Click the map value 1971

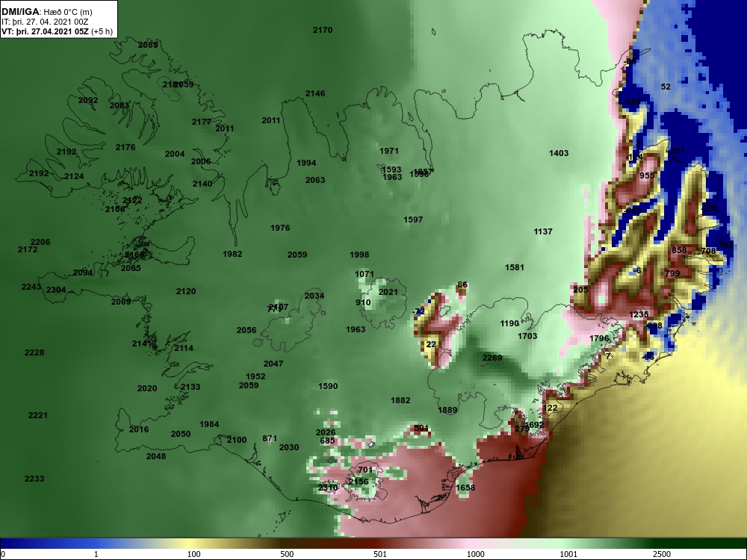(389, 151)
